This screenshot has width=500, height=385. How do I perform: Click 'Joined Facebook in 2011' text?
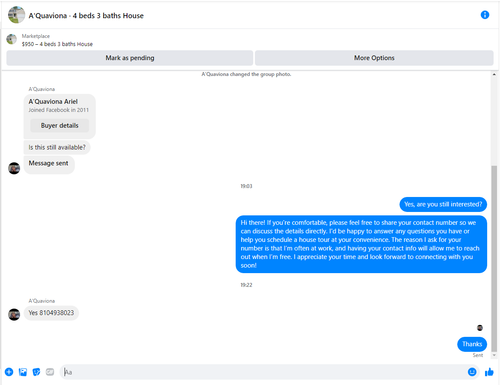tap(59, 110)
